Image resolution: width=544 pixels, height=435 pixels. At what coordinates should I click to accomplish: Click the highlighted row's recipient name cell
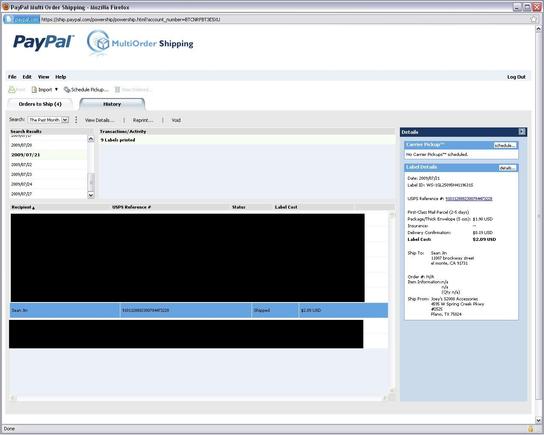pyautogui.click(x=65, y=310)
